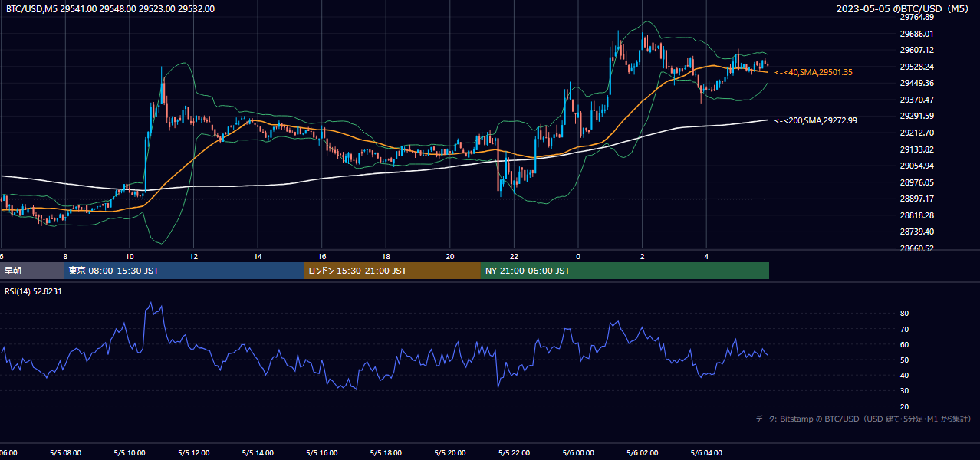This screenshot has height=460, width=980.
Task: Click price axis value 28818.28
Action: click(916, 215)
